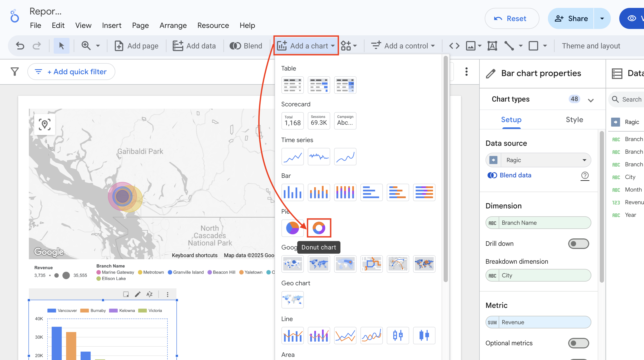
Task: Click the filter funnel icon
Action: pyautogui.click(x=15, y=72)
